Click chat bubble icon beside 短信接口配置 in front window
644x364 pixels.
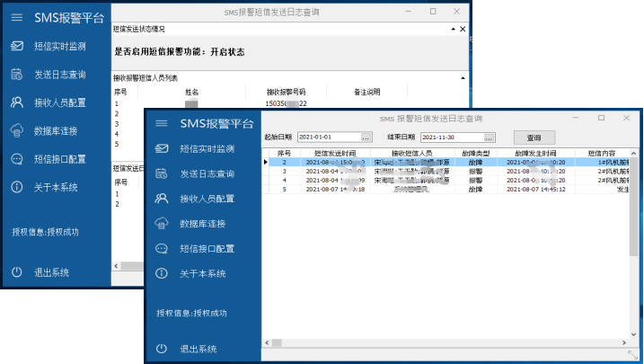pos(162,249)
